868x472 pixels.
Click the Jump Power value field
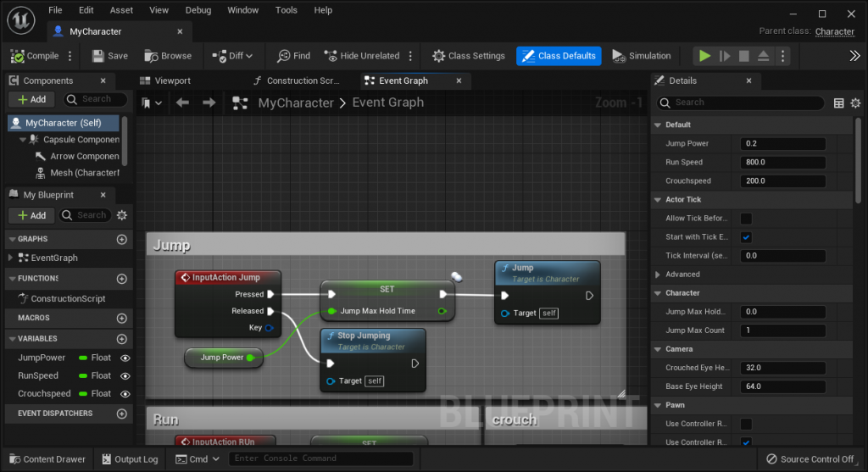[782, 144]
